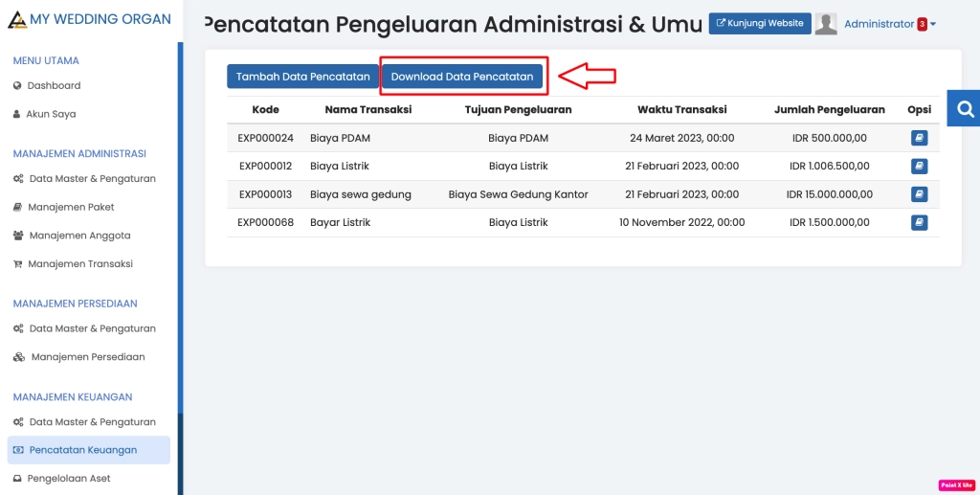Click Biaya PDAM in Nama Transaksi column
This screenshot has height=495, width=980.
point(340,138)
